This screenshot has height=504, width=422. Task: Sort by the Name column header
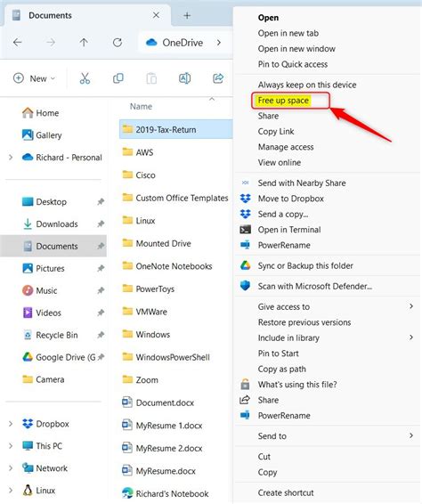pos(141,106)
